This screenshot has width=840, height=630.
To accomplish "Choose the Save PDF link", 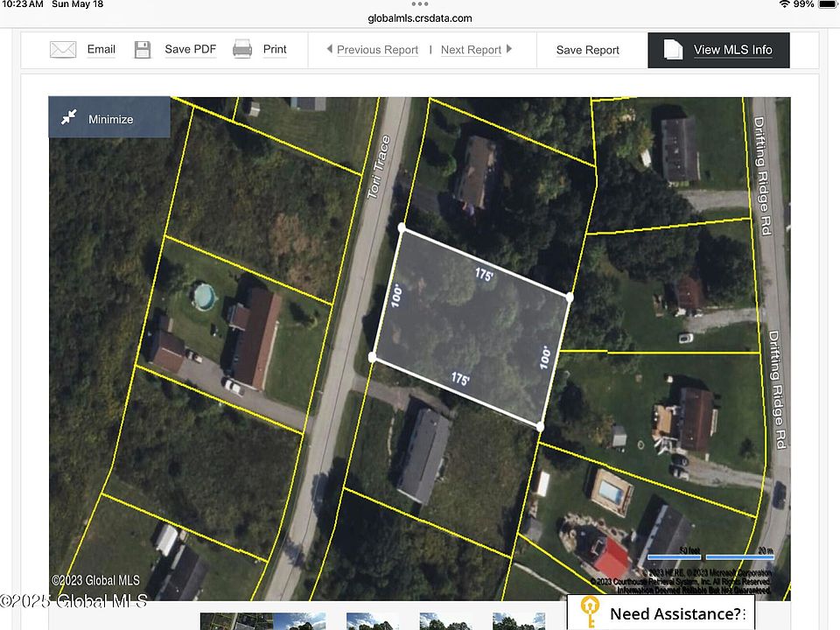I will point(190,49).
